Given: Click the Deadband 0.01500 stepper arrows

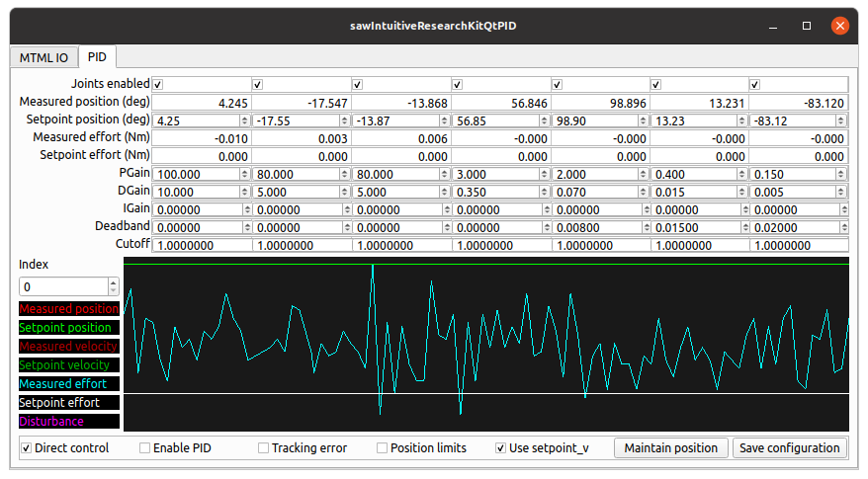Looking at the screenshot, I should click(x=745, y=227).
